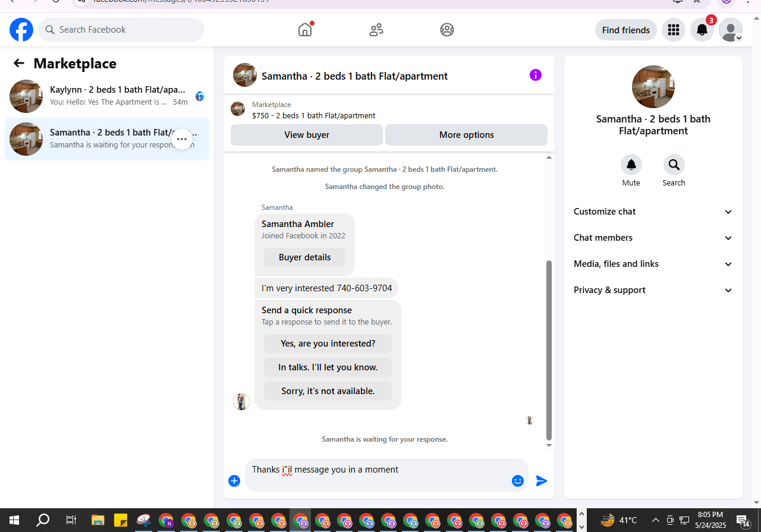The image size is (761, 532).
Task: Click View buyer button
Action: [307, 135]
